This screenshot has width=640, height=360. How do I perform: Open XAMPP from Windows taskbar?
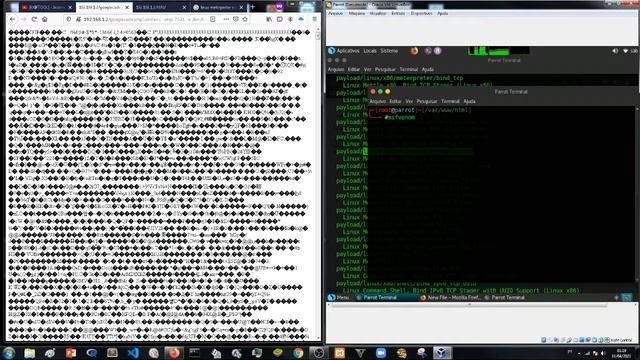click(340, 353)
